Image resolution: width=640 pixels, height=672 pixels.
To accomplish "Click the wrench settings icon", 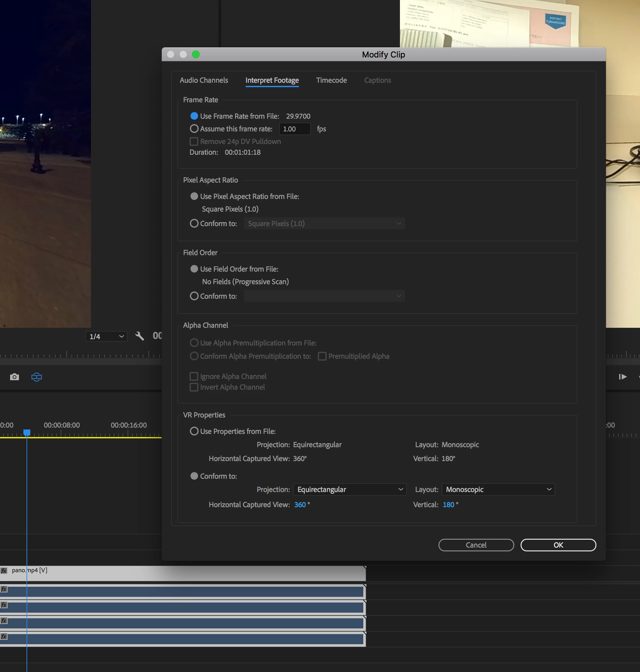I will (x=140, y=336).
